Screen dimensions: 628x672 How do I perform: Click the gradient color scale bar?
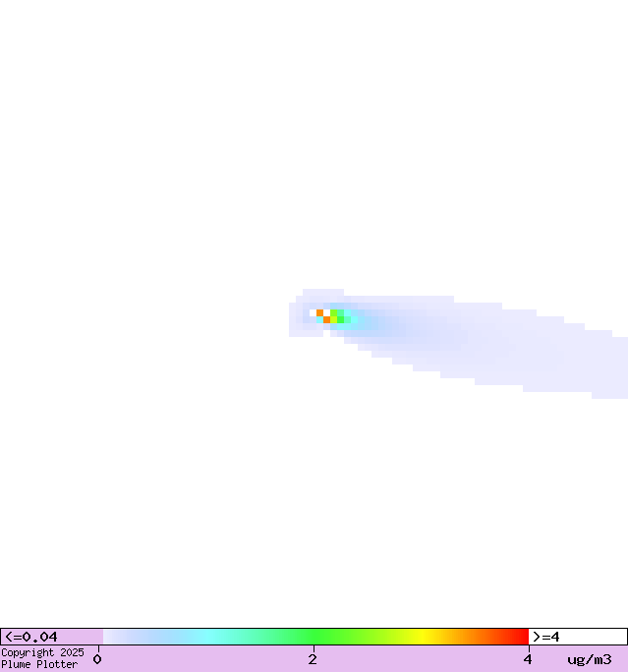coord(315,637)
